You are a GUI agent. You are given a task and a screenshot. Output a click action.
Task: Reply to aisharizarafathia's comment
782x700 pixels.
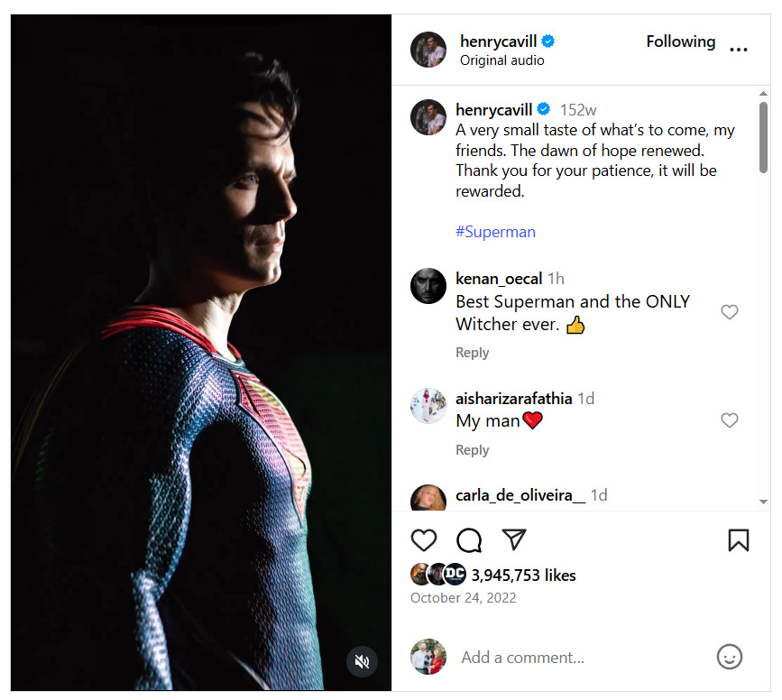[473, 450]
